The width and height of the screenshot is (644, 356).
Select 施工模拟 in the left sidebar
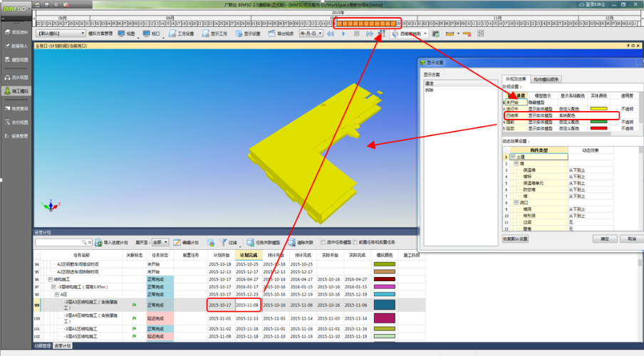16,90
